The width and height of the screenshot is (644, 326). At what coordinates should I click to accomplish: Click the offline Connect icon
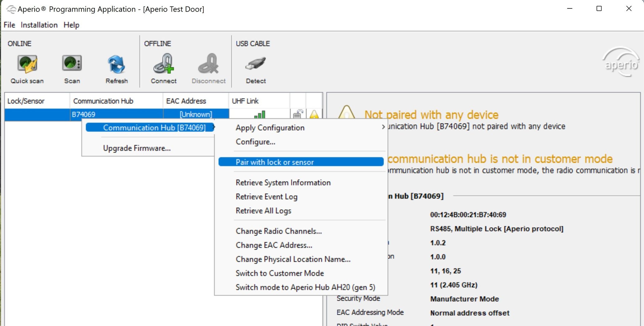point(163,64)
